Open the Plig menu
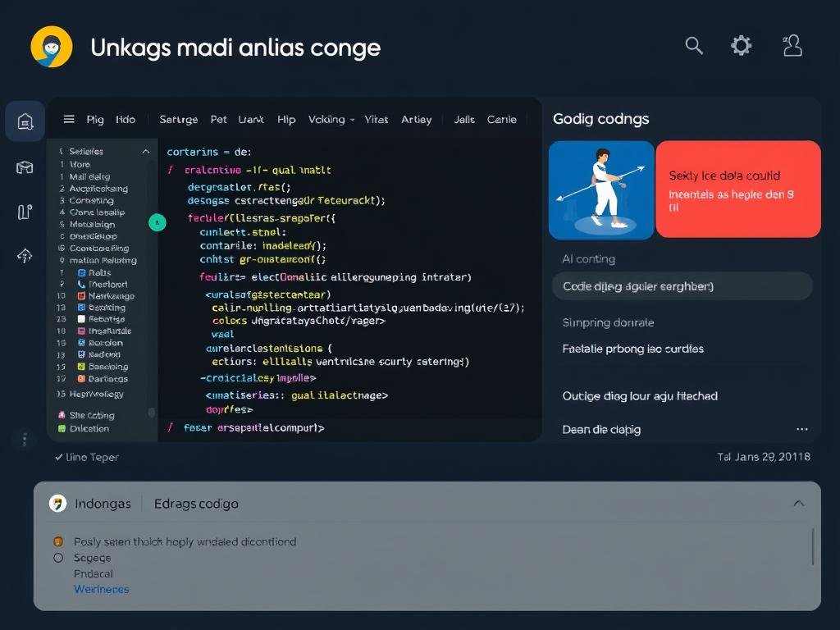840x630 pixels. click(95, 120)
